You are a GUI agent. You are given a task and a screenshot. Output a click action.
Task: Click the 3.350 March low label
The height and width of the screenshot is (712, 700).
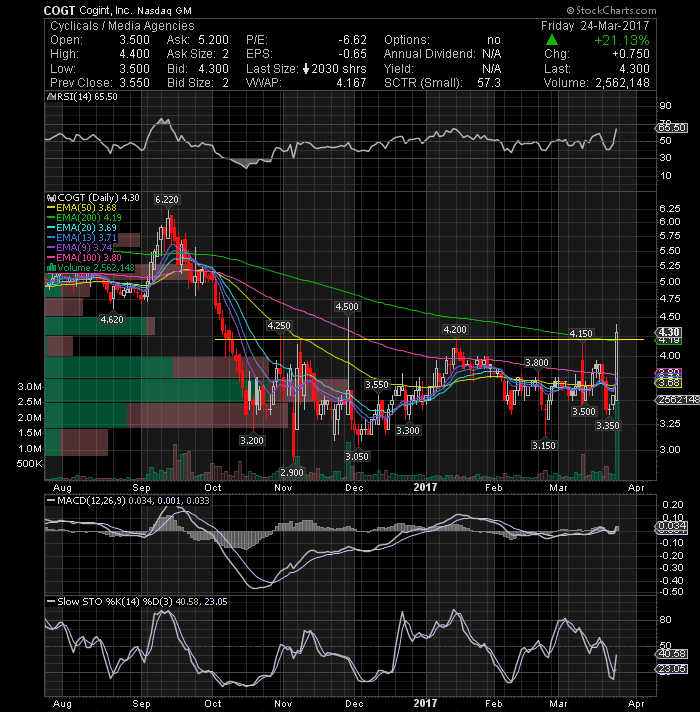point(608,425)
